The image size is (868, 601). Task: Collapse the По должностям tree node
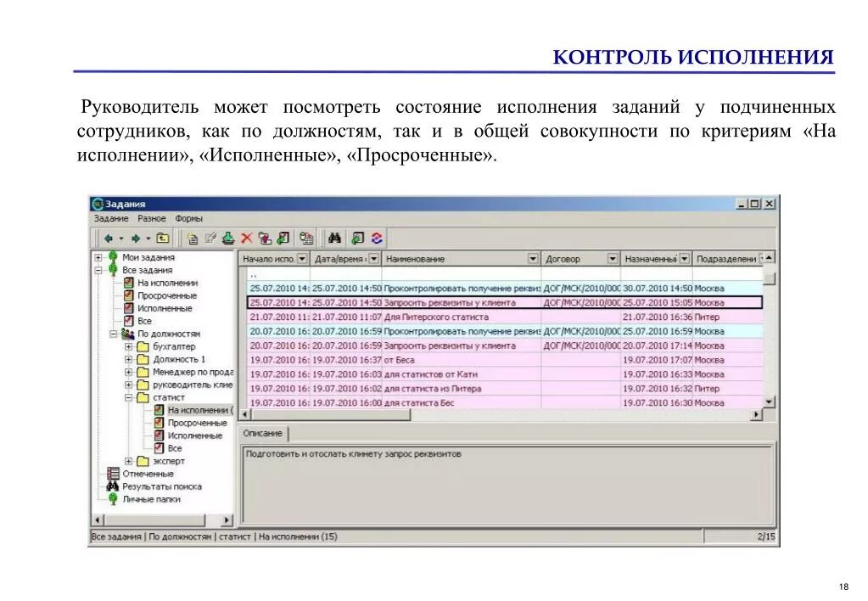click(114, 334)
